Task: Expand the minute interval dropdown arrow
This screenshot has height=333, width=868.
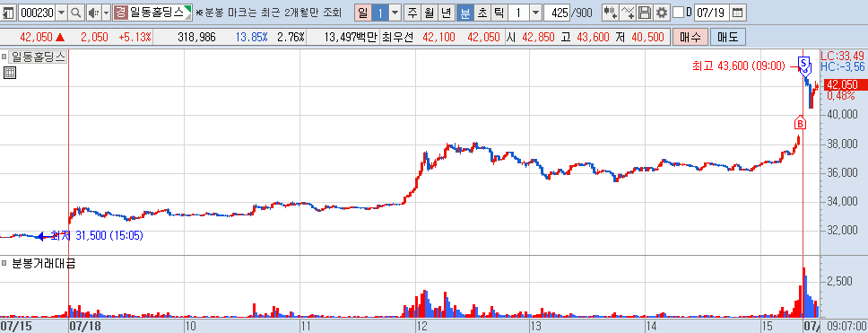Action: click(536, 13)
